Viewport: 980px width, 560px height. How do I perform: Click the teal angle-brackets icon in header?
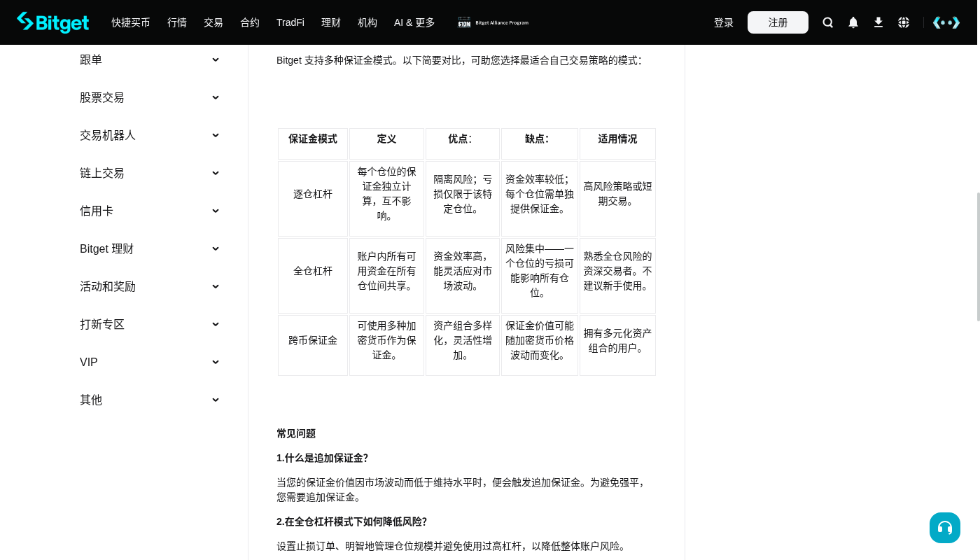946,22
